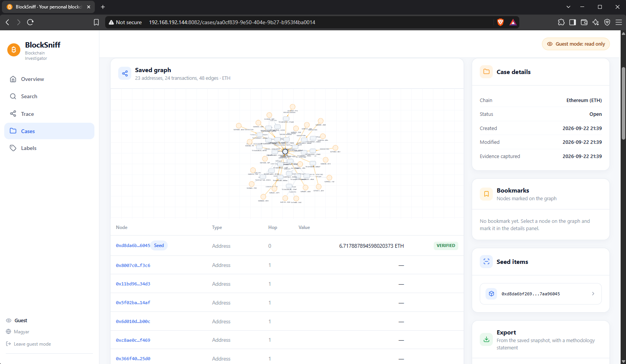Click the browser back arrow
Image resolution: width=626 pixels, height=364 pixels.
(8, 22)
